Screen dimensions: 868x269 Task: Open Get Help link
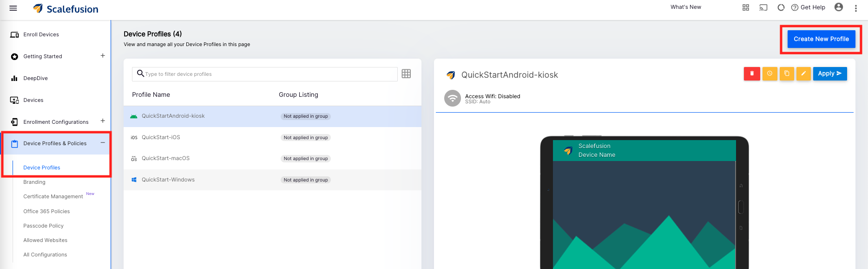[808, 7]
